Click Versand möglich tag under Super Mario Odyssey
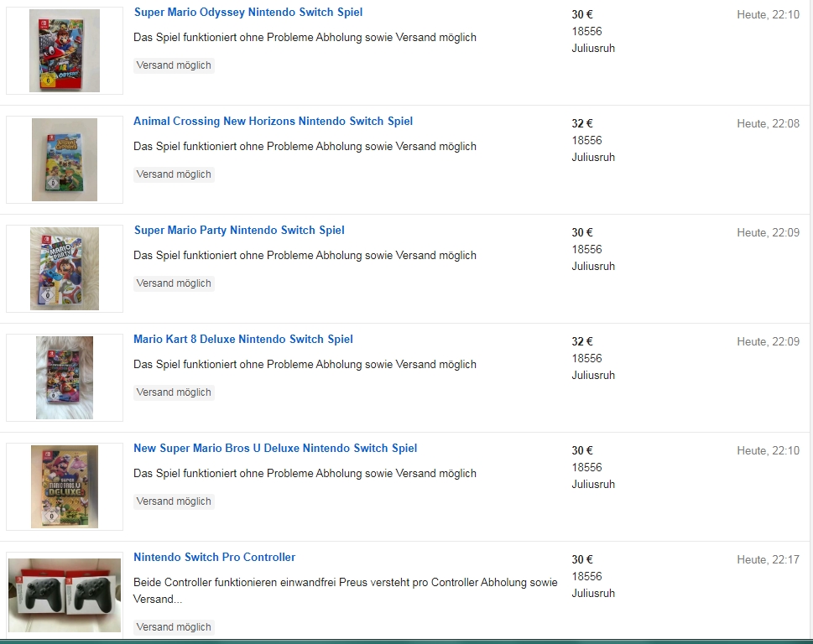This screenshot has width=813, height=644. coord(174,65)
